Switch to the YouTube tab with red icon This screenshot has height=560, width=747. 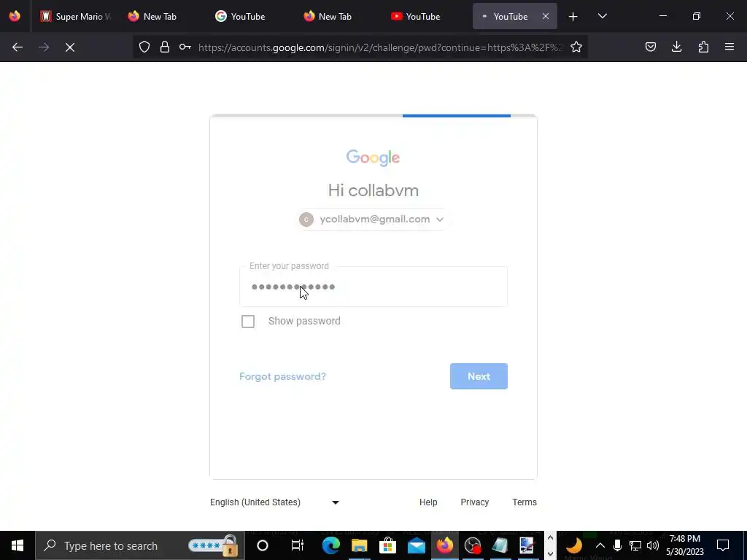[x=422, y=16]
